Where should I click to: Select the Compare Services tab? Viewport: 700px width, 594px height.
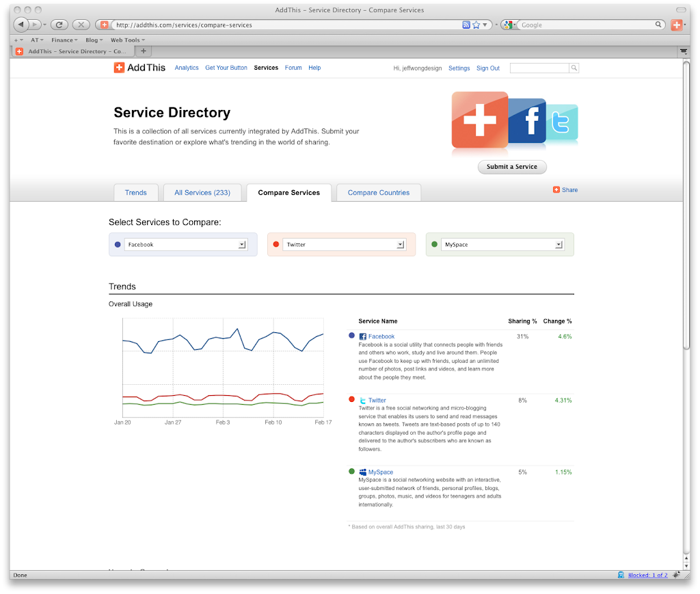tap(289, 193)
